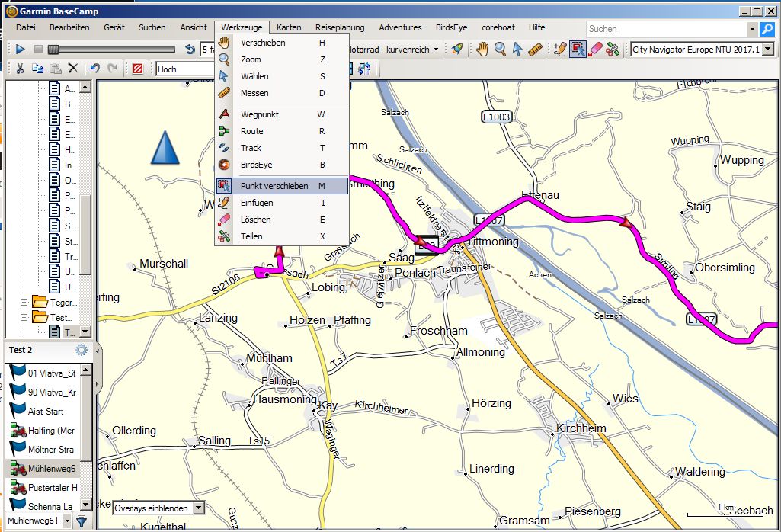Open the Overlays einblenden dropdown

point(199,508)
